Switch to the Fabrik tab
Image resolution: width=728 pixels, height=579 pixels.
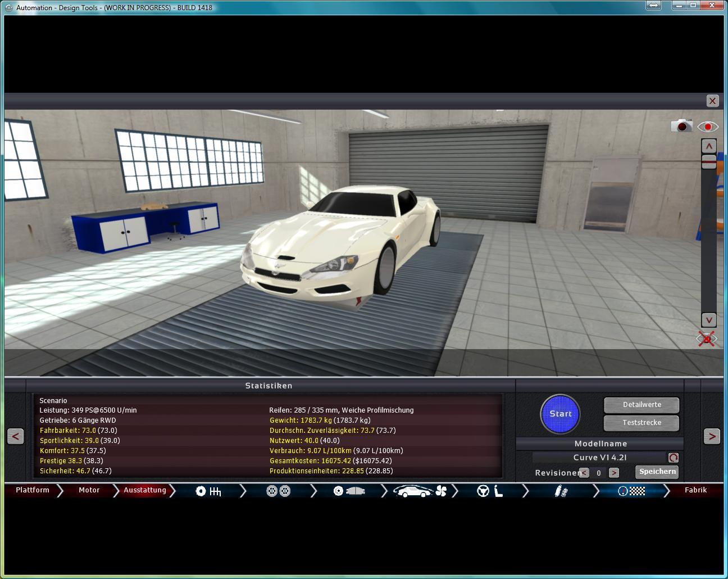(x=695, y=490)
